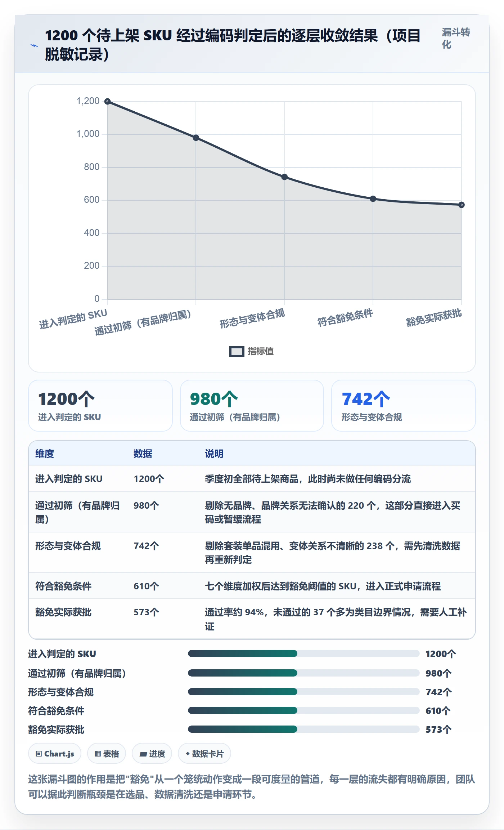
Task: Click table cell 1200个
Action: tap(149, 479)
